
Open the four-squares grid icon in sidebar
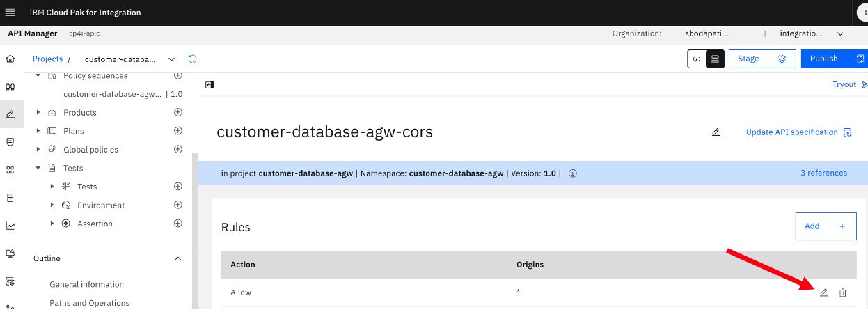10,170
